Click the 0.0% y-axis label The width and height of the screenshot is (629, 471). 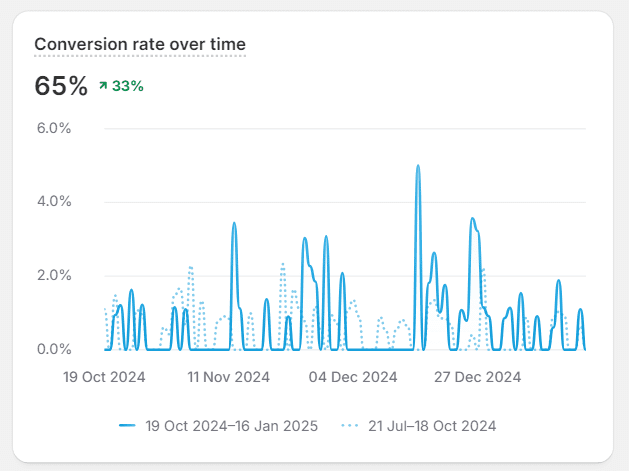(x=53, y=349)
